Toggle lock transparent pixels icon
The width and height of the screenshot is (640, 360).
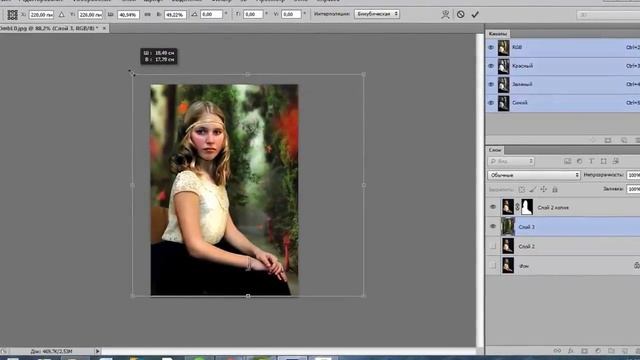tap(522, 189)
